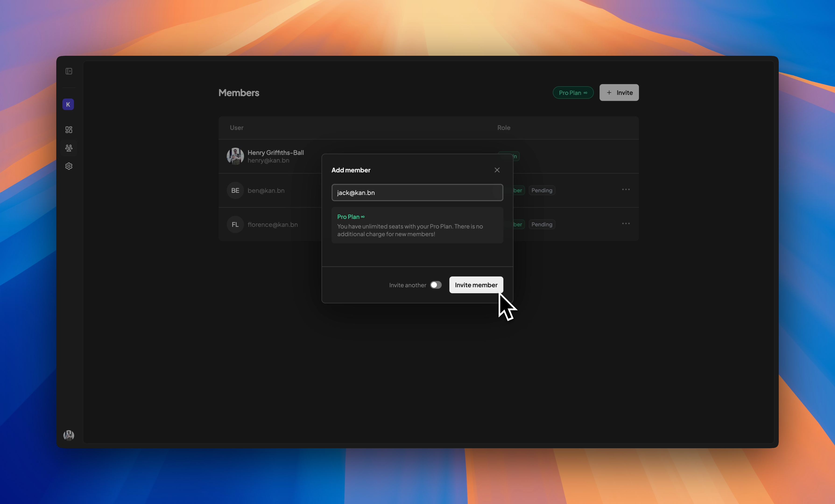Click user avatar at sidebar bottom
Viewport: 835px width, 504px height.
[x=69, y=435]
